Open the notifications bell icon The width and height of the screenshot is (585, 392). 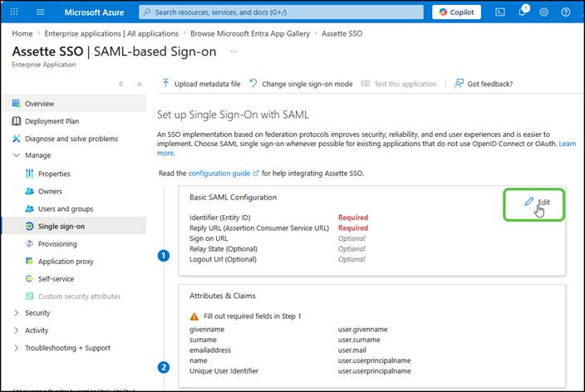[522, 12]
